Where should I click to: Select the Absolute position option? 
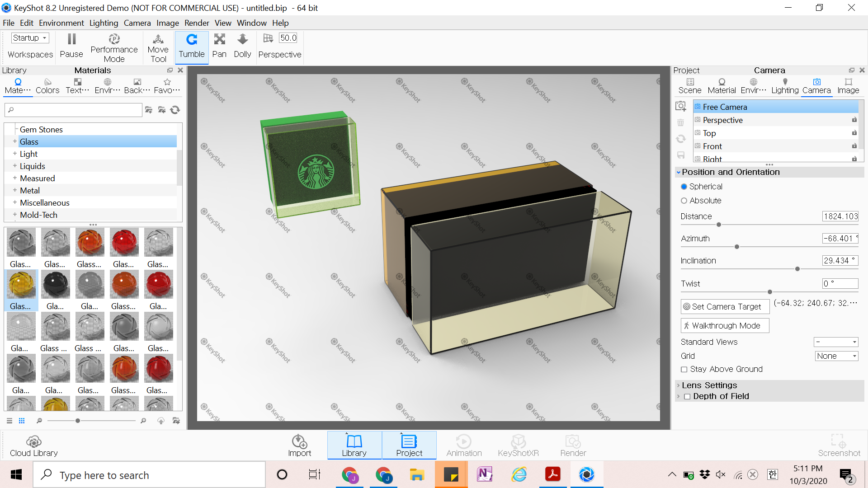coord(684,201)
